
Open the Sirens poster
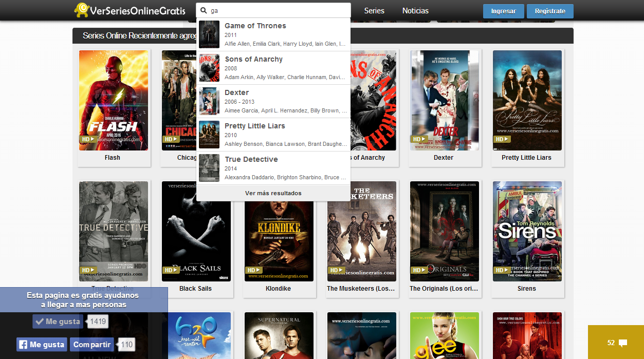[x=527, y=231]
